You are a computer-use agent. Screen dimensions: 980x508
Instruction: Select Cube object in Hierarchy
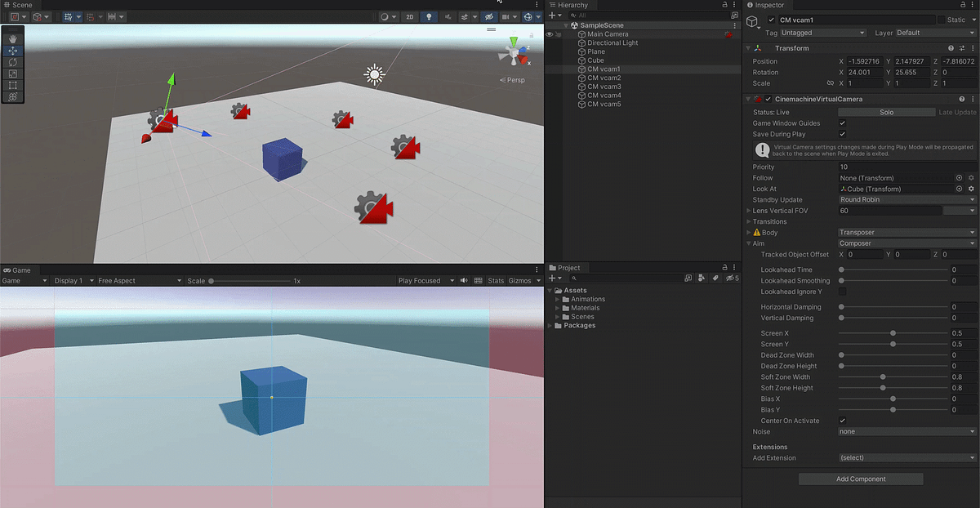point(595,60)
